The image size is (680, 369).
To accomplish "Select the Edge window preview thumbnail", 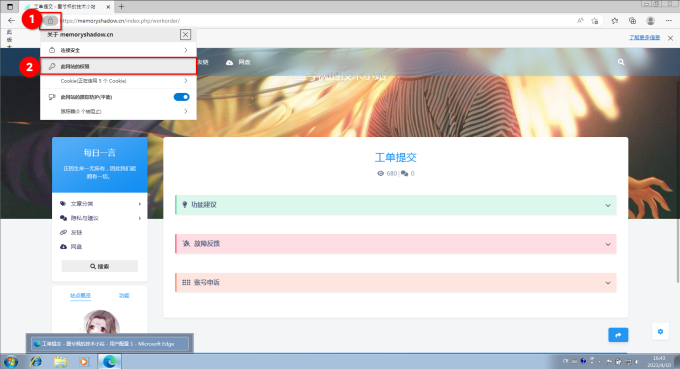I will (110, 343).
